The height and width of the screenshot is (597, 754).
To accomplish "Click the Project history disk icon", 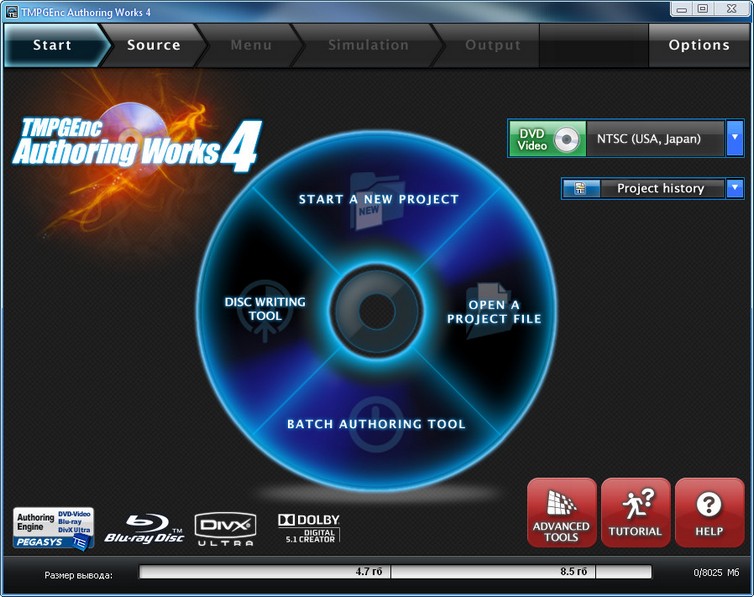I will point(581,188).
